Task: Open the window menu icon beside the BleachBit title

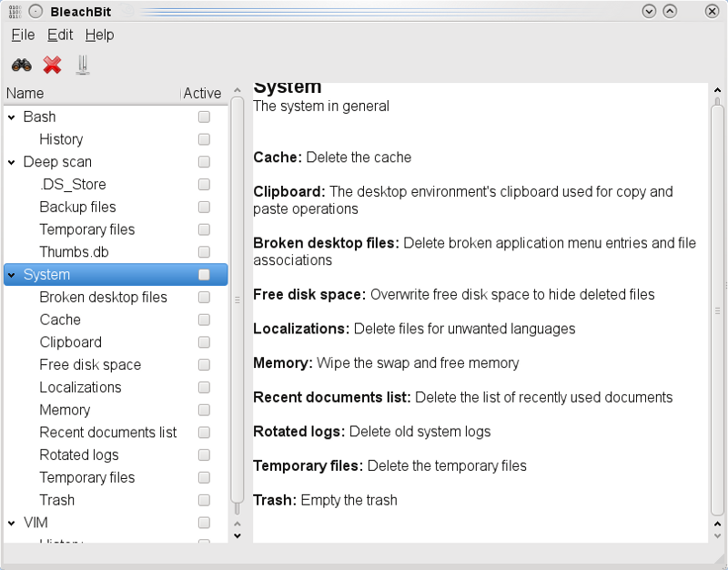Action: [13, 11]
